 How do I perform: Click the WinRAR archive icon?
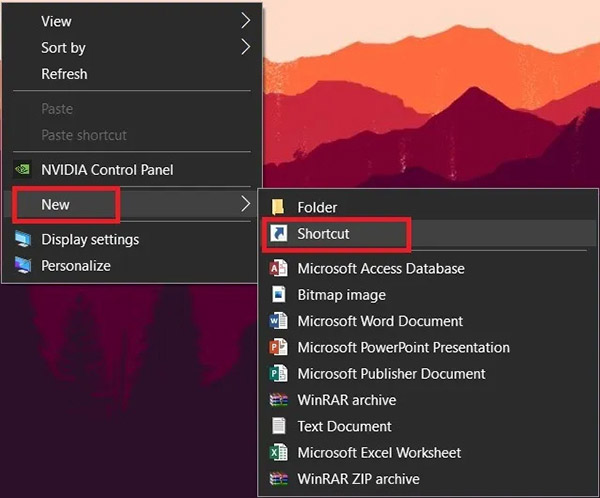(x=279, y=400)
